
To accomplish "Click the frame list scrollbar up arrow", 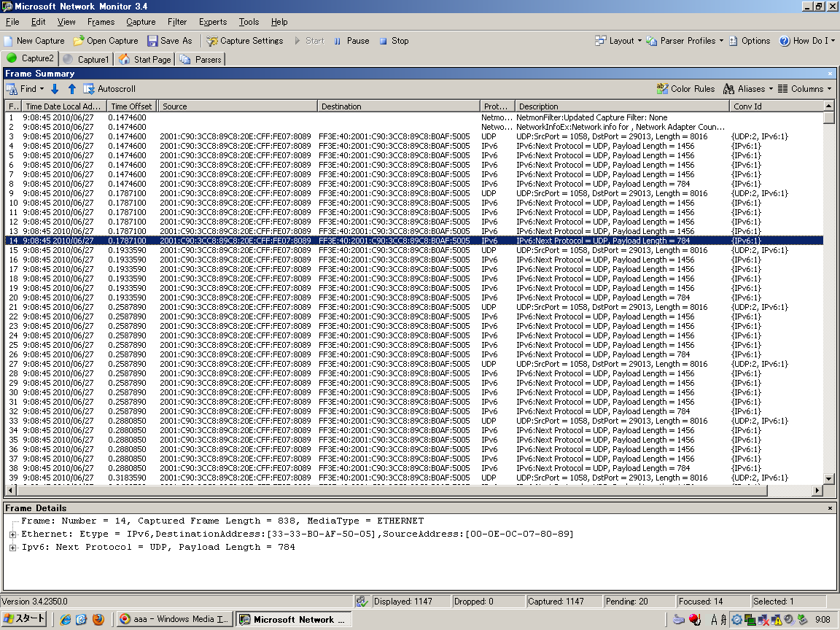I will click(829, 106).
